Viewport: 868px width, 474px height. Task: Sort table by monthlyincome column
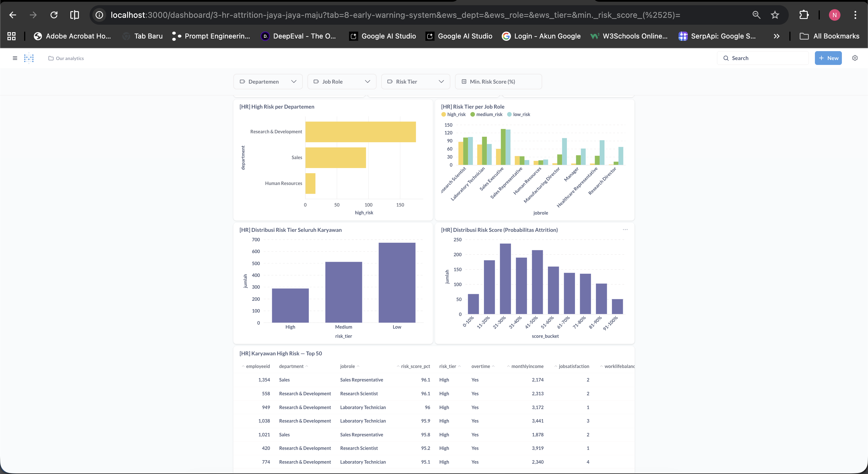[x=525, y=366]
